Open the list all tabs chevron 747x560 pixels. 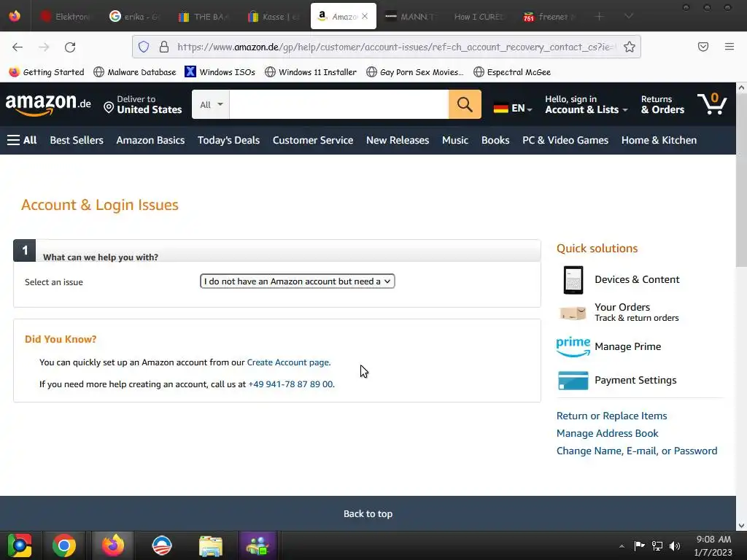[629, 16]
